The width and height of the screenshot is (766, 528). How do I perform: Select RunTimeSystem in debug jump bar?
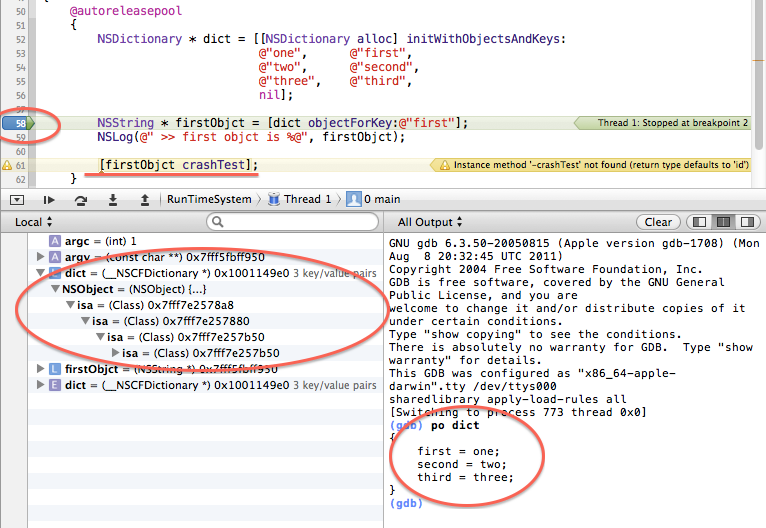pos(209,199)
